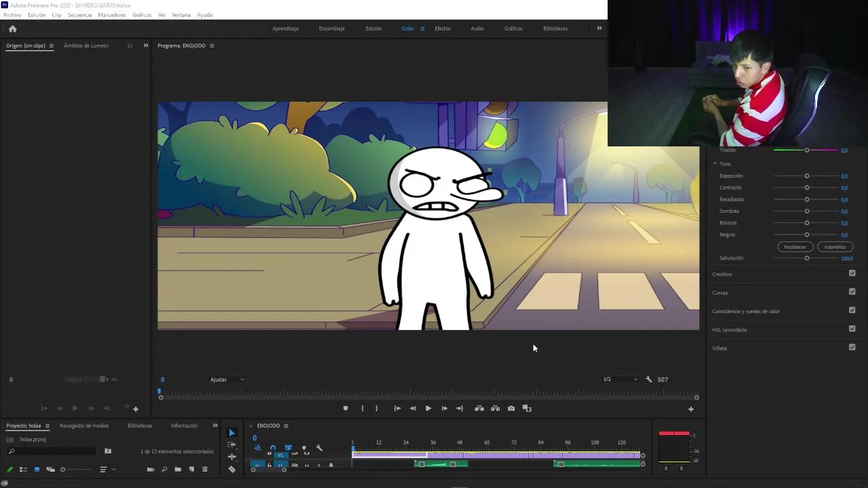Open the Marcadores menu

tap(112, 15)
